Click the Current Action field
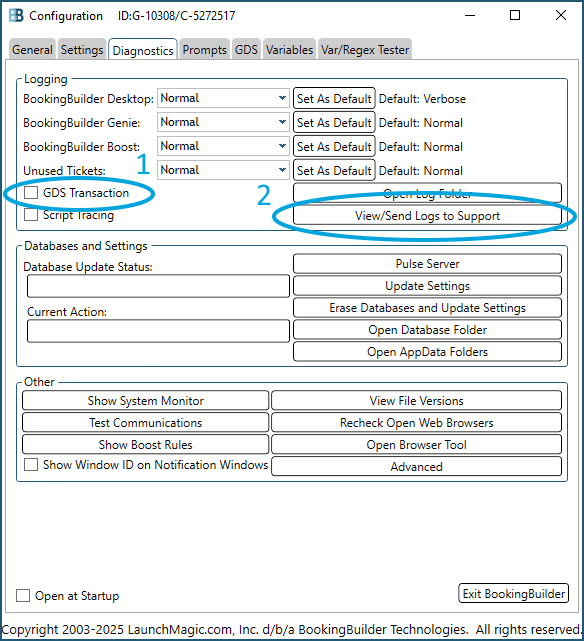The height and width of the screenshot is (641, 584). [158, 331]
